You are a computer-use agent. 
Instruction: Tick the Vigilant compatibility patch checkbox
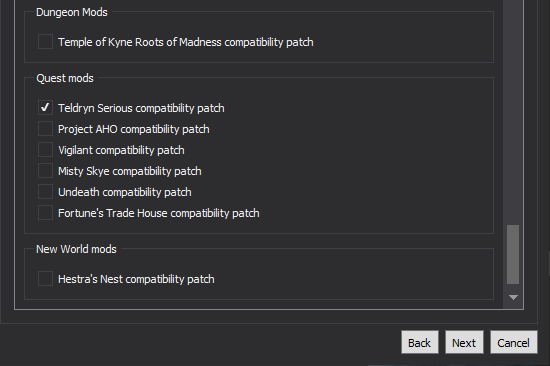tap(45, 150)
